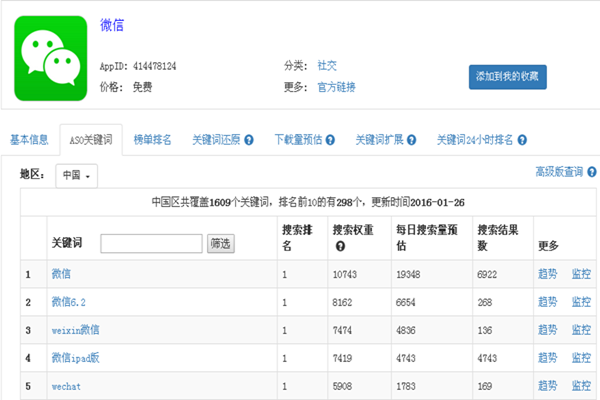Click 监控 for the wechat row

pos(581,386)
